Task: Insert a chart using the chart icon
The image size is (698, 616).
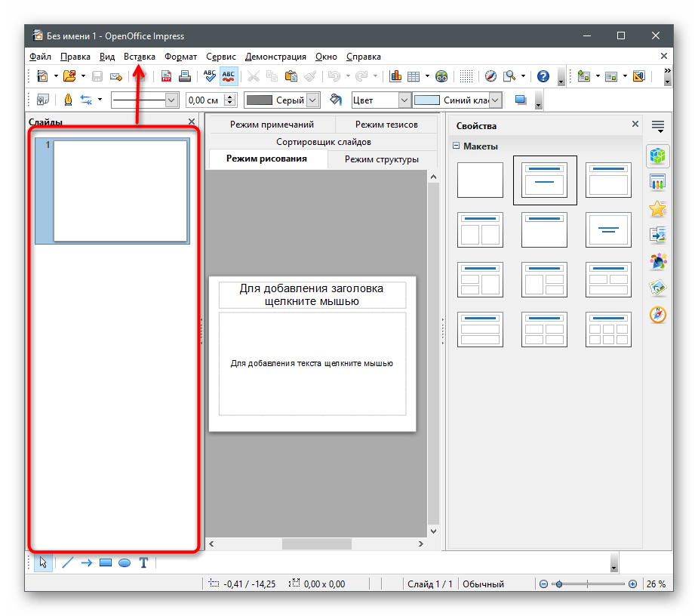Action: pos(395,76)
